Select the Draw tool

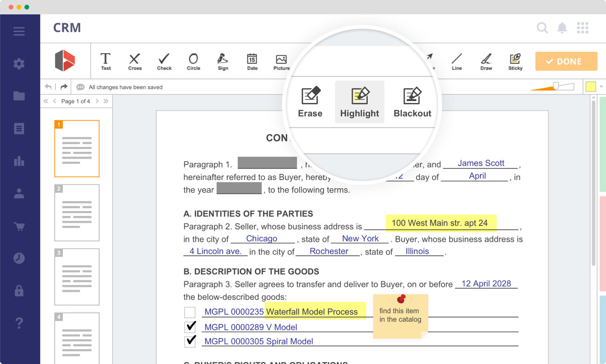486,61
